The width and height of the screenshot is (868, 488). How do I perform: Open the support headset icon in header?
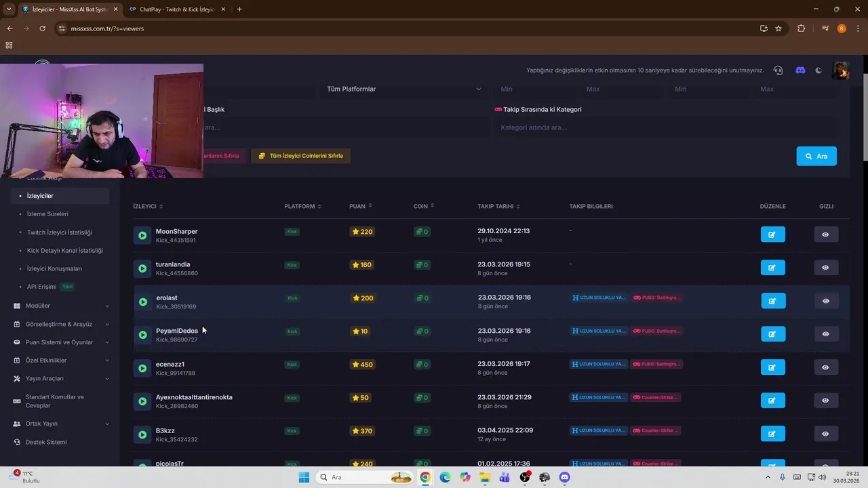pos(778,70)
